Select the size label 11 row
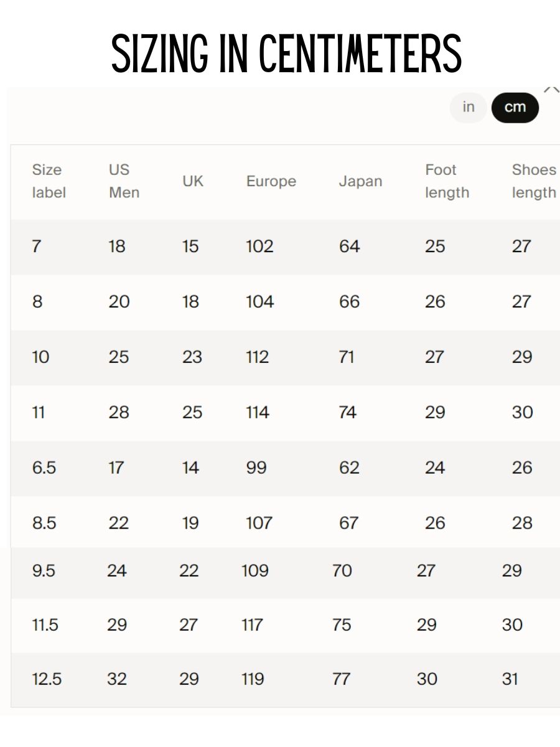The height and width of the screenshot is (747, 560). [285, 413]
